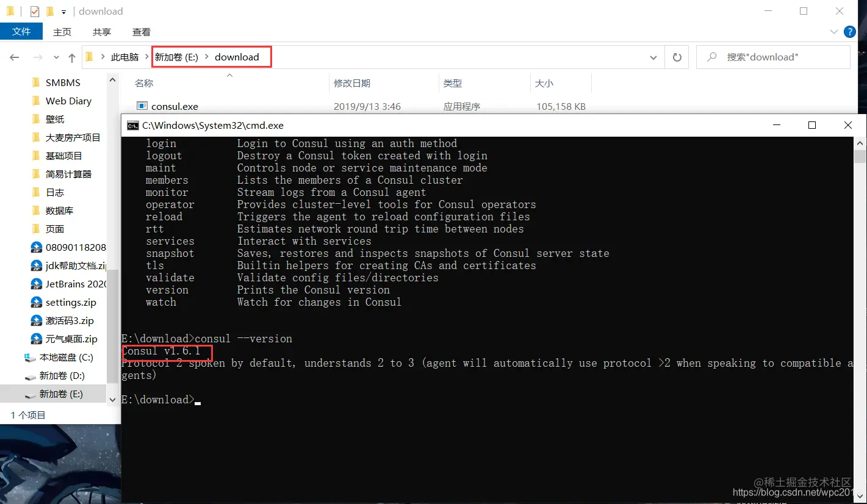867x504 pixels.
Task: Select 元气桌面.zip in the sidebar
Action: click(71, 339)
